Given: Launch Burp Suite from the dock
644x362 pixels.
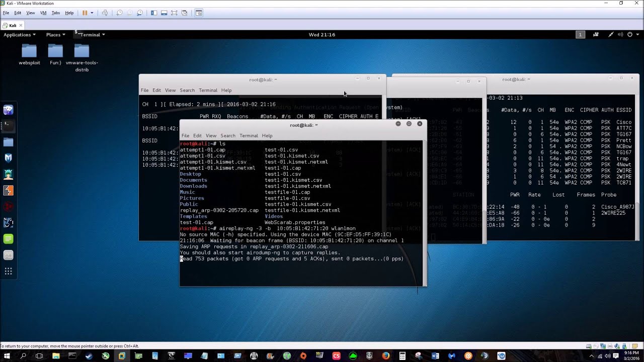Looking at the screenshot, I should point(9,191).
